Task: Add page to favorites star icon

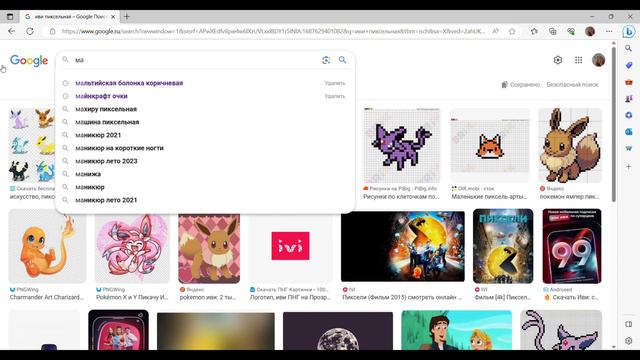Action: (512, 31)
